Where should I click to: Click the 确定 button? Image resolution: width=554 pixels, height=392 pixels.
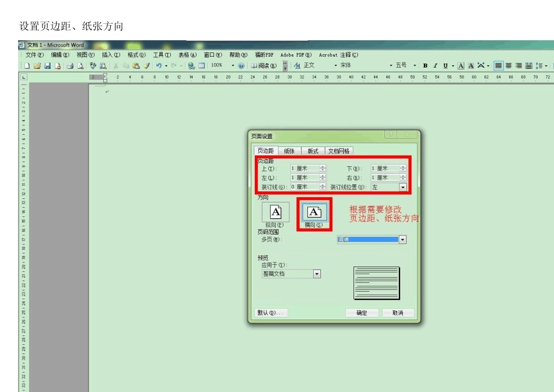tap(362, 313)
